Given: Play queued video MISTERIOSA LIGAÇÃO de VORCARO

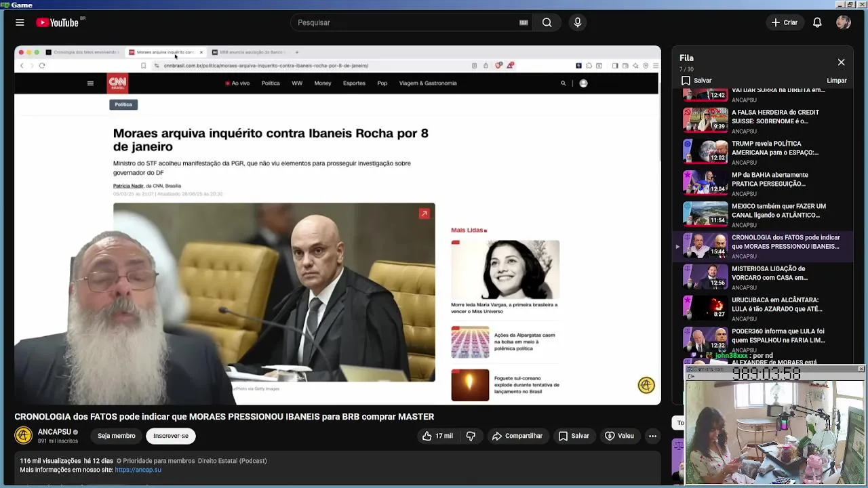Looking at the screenshot, I should [763, 277].
